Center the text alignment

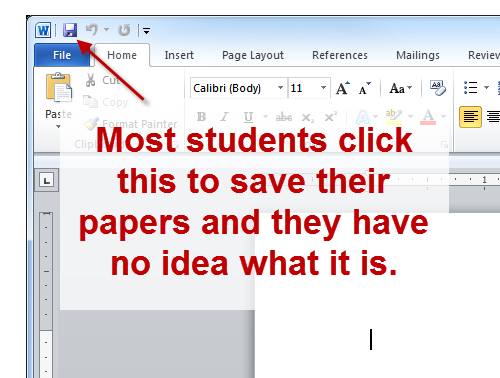coord(493,117)
